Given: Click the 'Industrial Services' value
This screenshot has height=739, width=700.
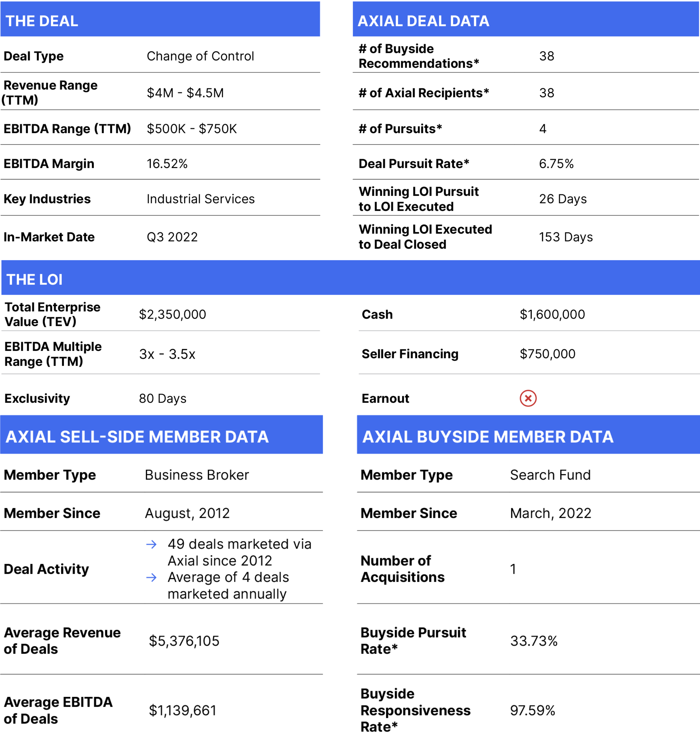Looking at the screenshot, I should pos(201,199).
